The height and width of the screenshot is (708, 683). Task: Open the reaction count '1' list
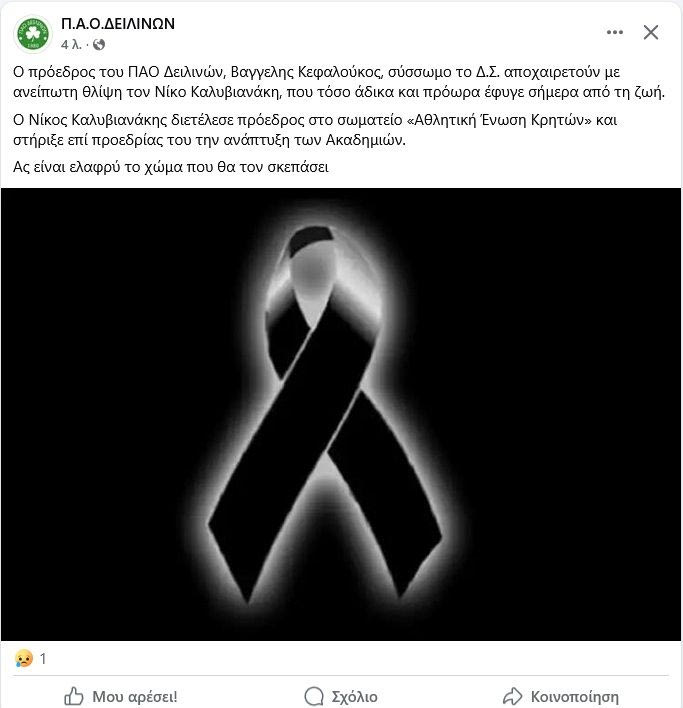click(x=43, y=659)
